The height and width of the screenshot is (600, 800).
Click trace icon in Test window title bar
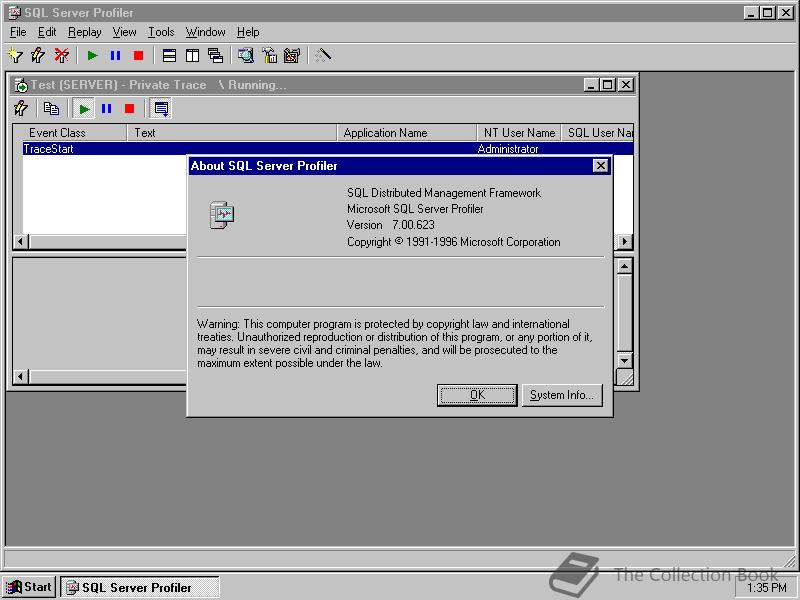[21, 85]
